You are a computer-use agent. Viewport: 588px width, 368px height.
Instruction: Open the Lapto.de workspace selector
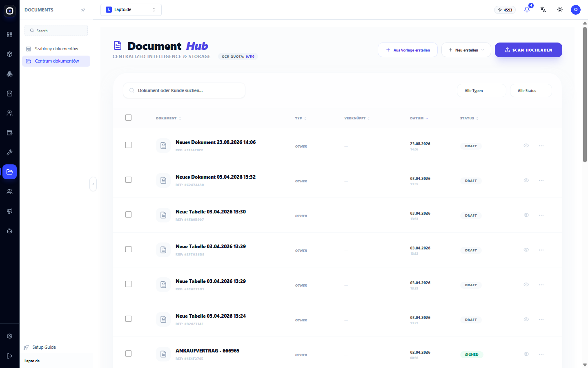[131, 10]
